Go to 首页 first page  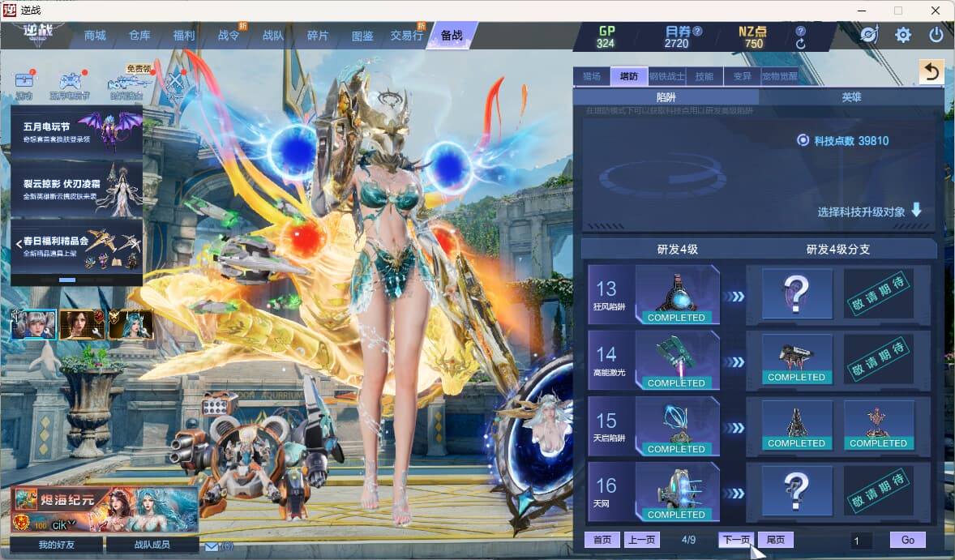(602, 540)
